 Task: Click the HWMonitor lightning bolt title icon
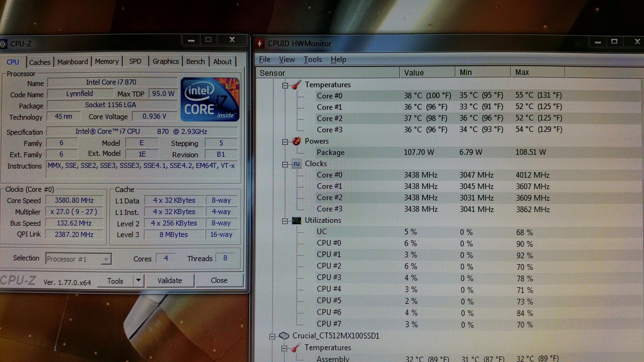[x=260, y=44]
